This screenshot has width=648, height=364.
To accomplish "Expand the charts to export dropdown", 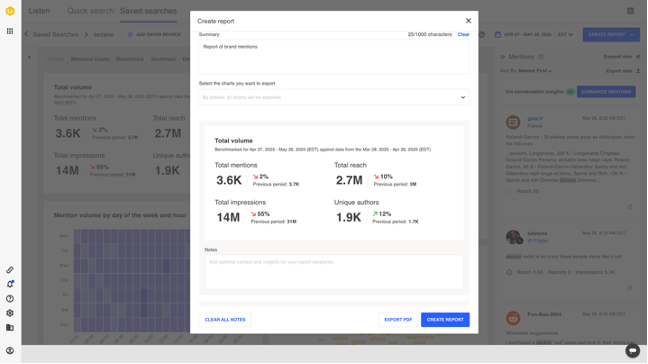I will click(334, 97).
